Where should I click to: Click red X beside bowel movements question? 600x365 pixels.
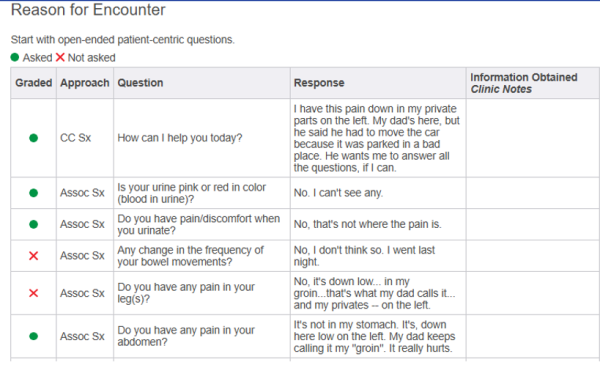(x=34, y=256)
